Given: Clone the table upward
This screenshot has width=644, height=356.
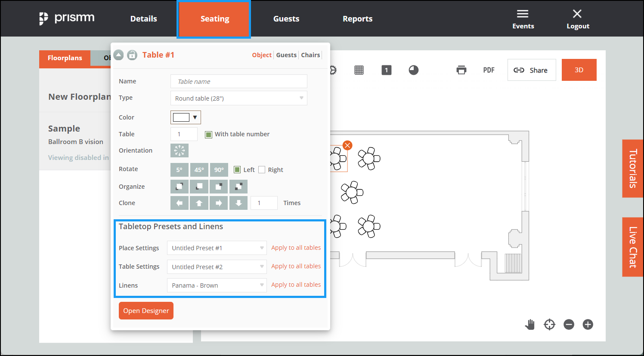Looking at the screenshot, I should (199, 203).
